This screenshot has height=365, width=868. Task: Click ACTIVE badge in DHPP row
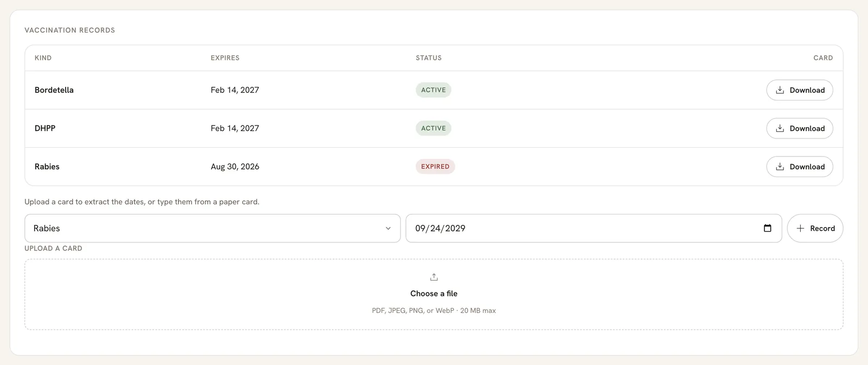(433, 128)
